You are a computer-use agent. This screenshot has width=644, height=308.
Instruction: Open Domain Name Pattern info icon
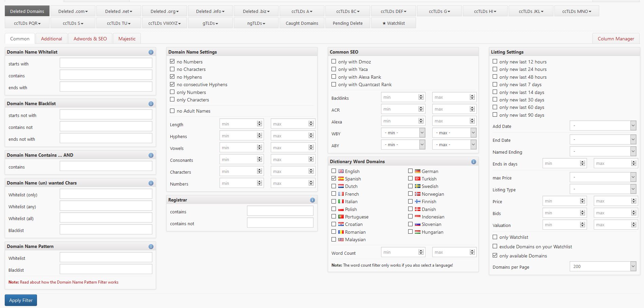[x=151, y=247]
